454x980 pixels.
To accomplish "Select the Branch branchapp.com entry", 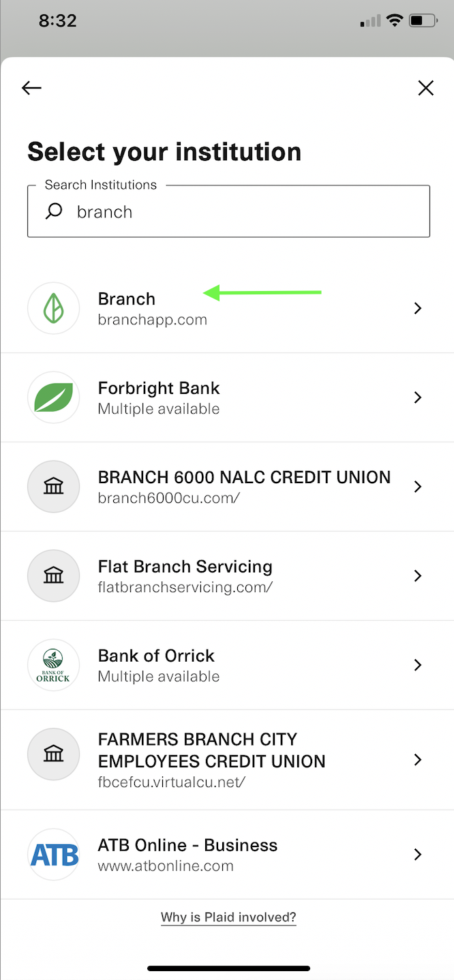I will point(205,308).
